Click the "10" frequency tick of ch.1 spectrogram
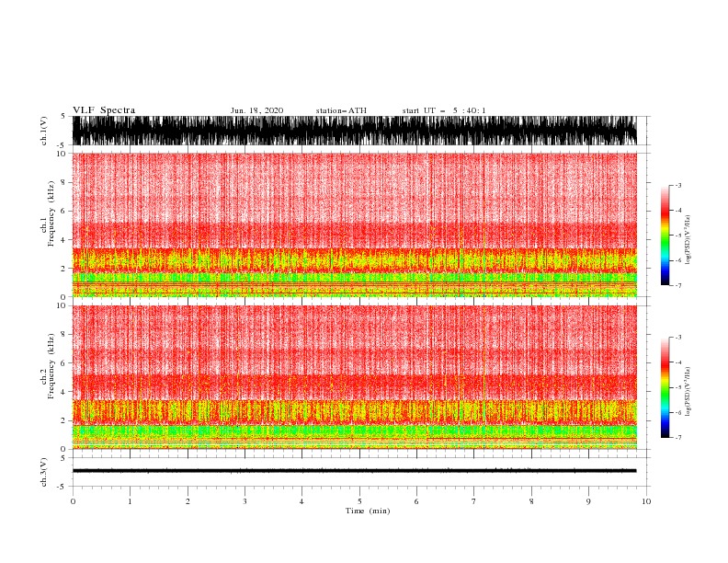The image size is (728, 563). point(61,154)
